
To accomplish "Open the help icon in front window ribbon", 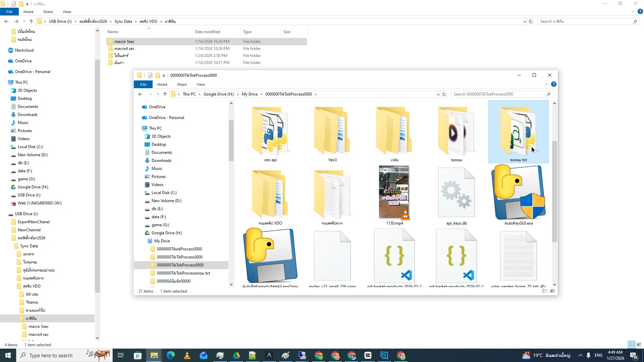I will tap(554, 84).
